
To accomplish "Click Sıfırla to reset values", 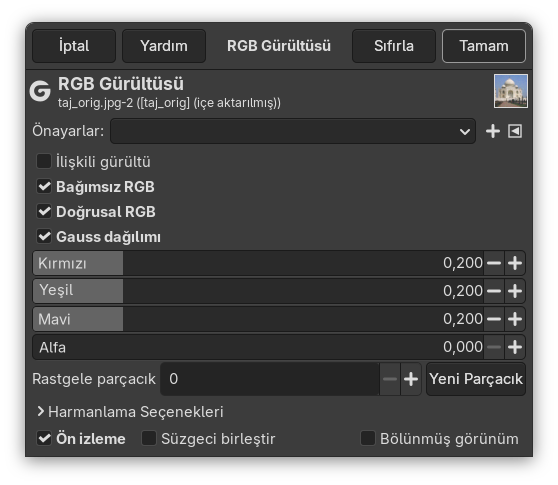I will 394,46.
